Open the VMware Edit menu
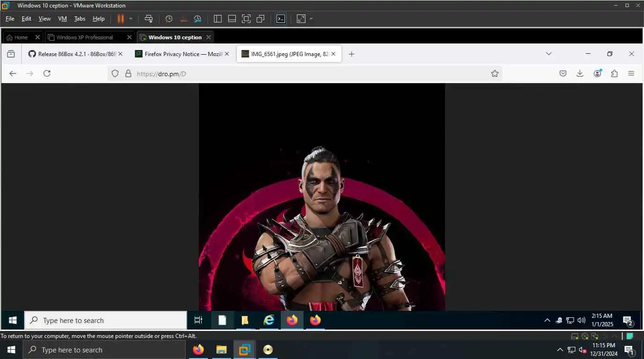 26,19
